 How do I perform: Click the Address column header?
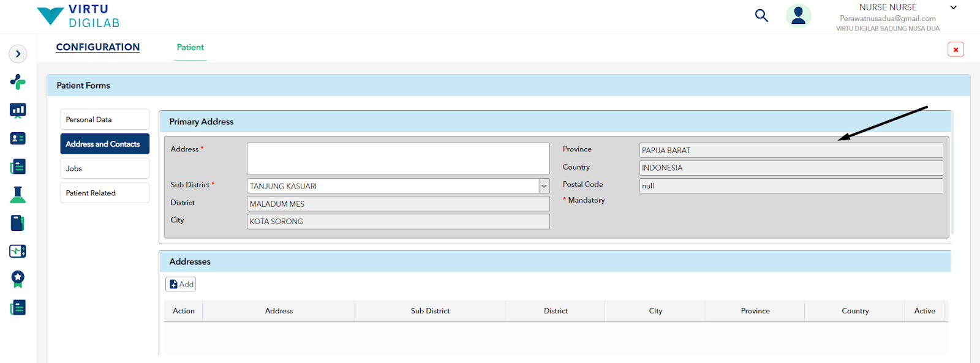click(x=279, y=311)
